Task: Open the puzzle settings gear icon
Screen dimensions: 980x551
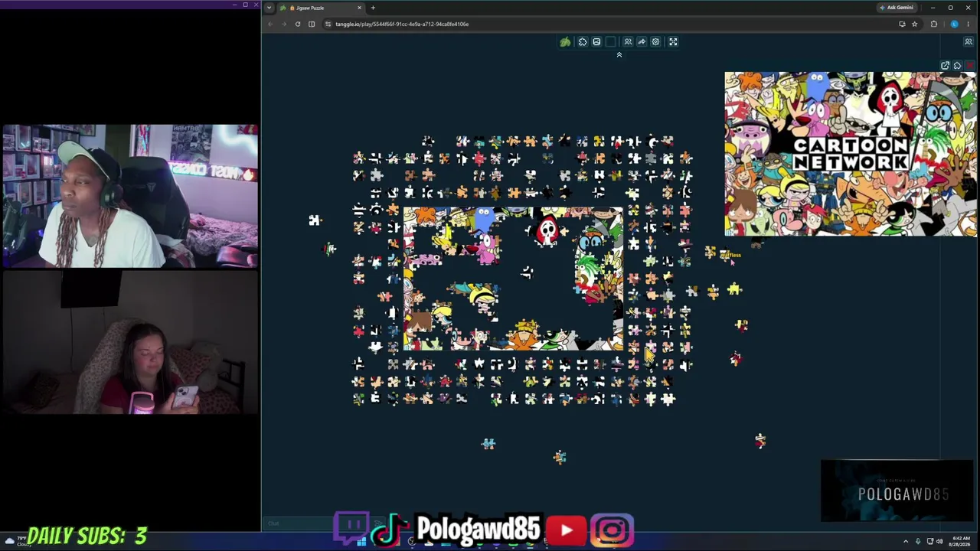Action: tap(655, 42)
